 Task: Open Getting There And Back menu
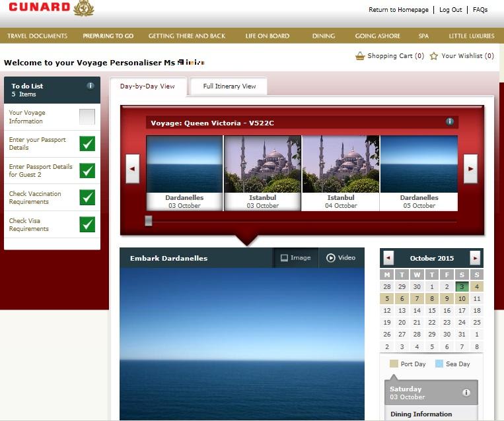187,36
